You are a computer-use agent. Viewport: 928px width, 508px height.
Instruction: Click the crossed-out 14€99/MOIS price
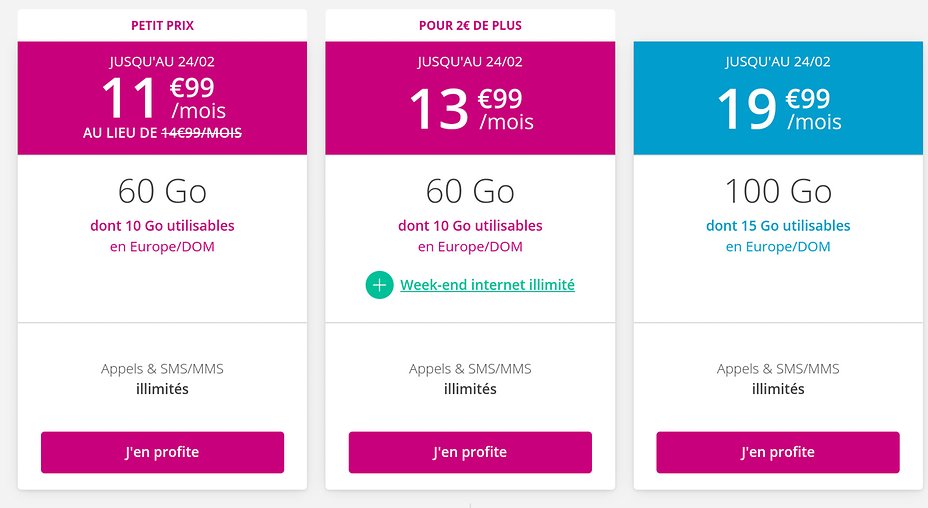[201, 133]
